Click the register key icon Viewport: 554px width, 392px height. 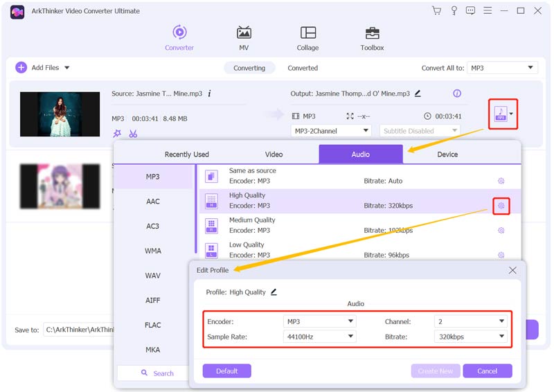(x=454, y=10)
